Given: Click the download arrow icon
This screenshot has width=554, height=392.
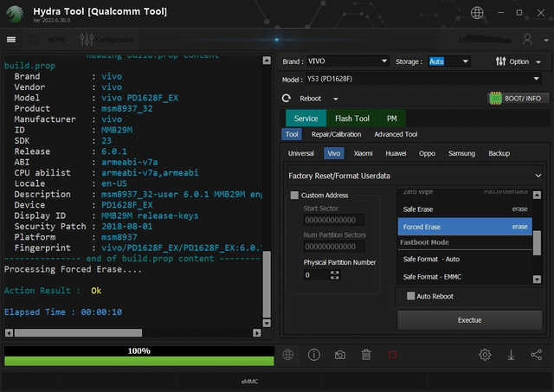Looking at the screenshot, I should [511, 355].
